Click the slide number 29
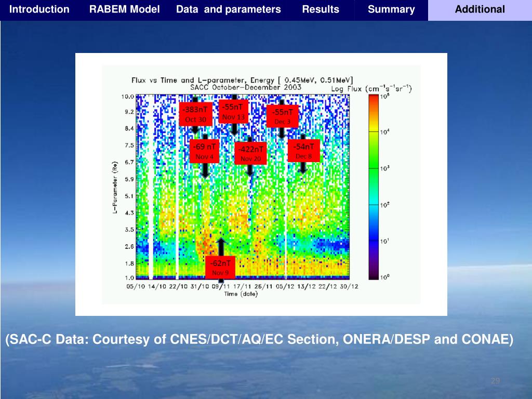The height and width of the screenshot is (399, 532). point(495,381)
